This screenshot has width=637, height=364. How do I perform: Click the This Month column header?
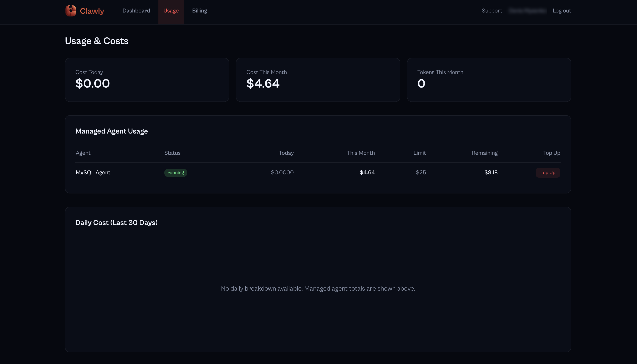[361, 153]
